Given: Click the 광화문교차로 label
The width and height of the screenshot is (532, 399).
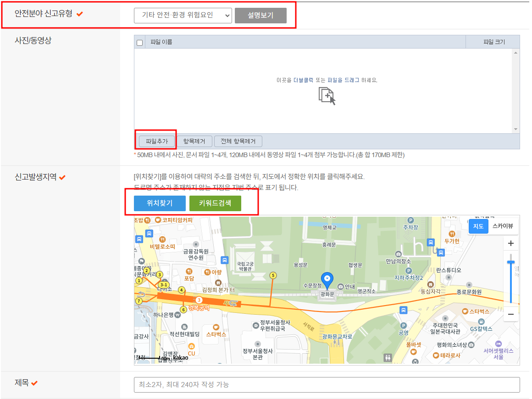Looking at the screenshot, I should click(337, 337).
